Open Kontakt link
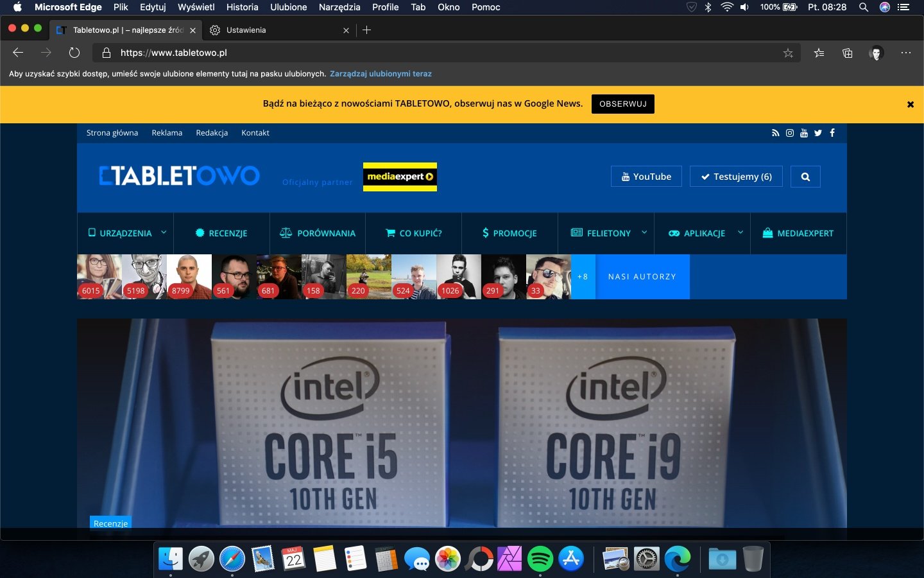924x578 pixels. point(255,133)
